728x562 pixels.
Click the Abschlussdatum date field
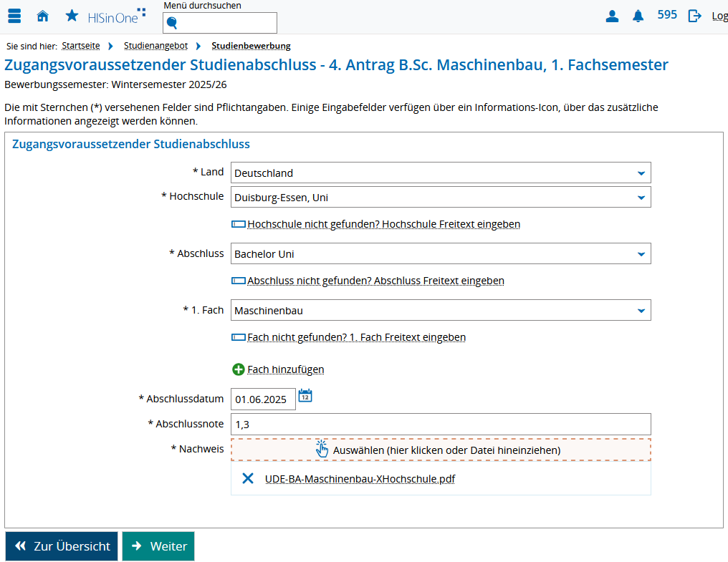pos(263,399)
